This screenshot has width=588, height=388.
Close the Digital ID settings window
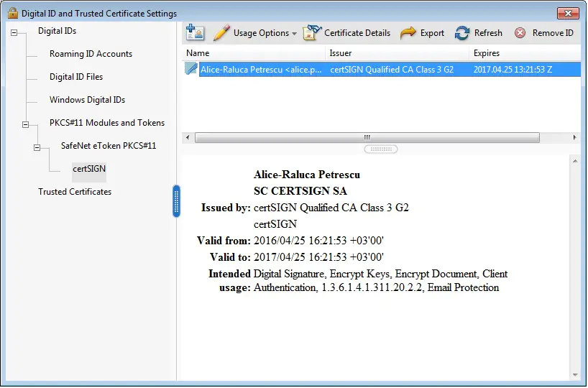point(568,13)
